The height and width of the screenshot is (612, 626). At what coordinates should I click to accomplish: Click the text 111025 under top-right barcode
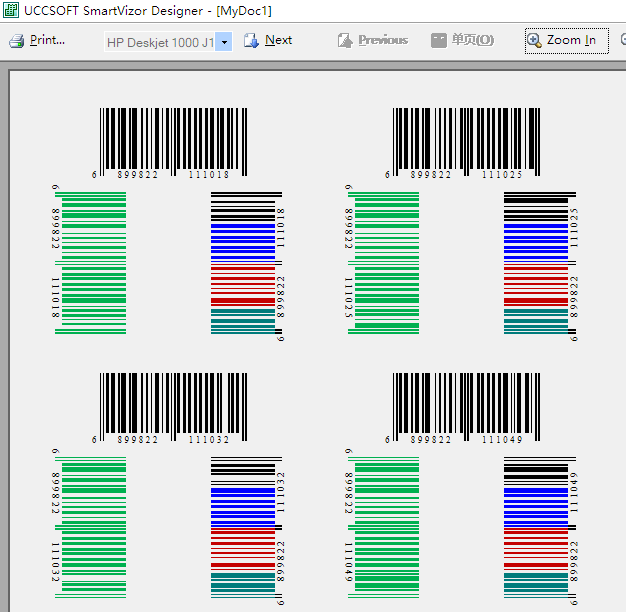coord(502,175)
